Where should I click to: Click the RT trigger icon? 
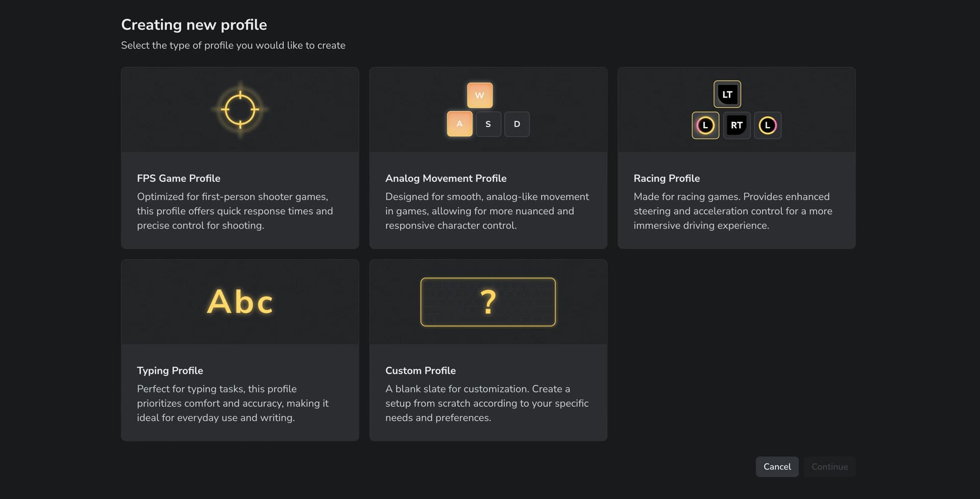tap(737, 125)
